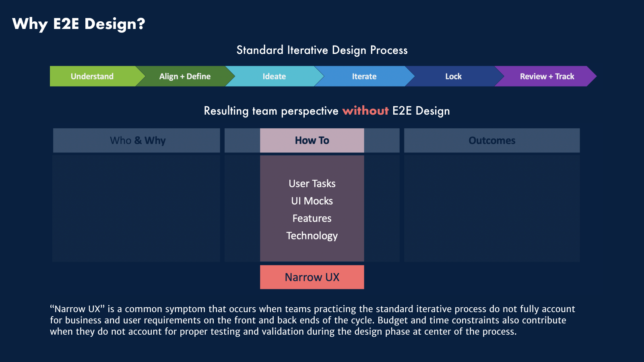The image size is (644, 362).
Task: Click the red Narrow UX box
Action: (x=312, y=277)
